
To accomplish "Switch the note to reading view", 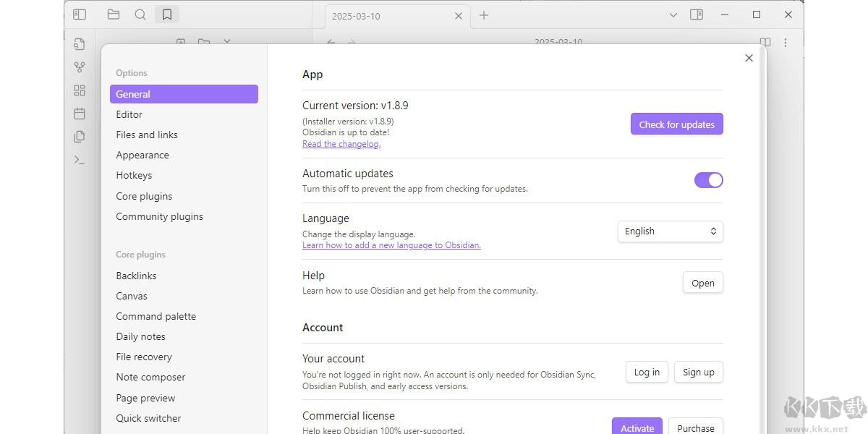I will (x=765, y=43).
